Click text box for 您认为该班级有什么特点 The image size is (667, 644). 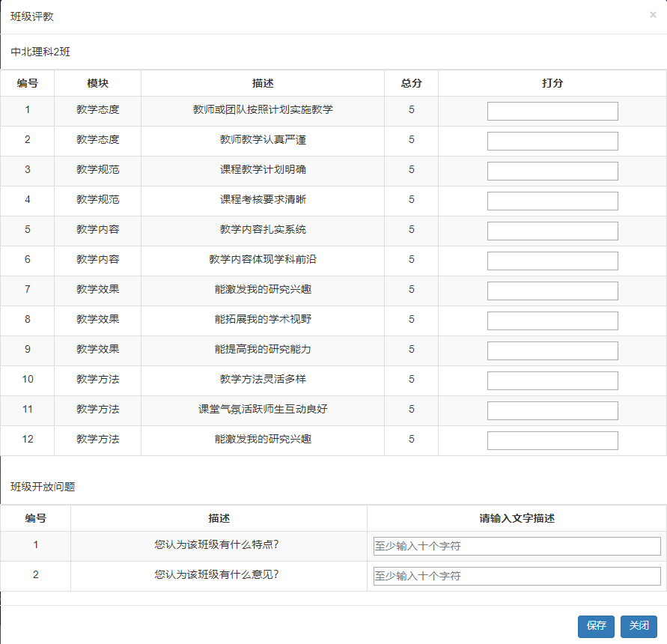pos(517,546)
